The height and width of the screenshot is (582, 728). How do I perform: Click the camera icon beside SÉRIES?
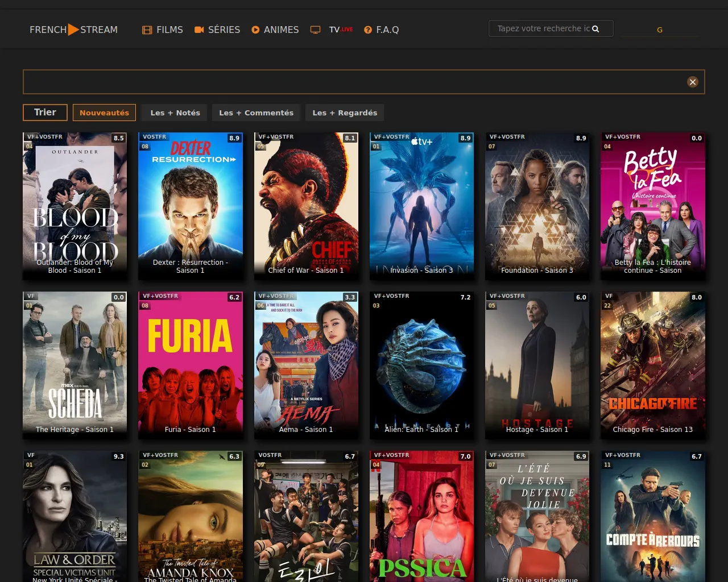pos(199,30)
